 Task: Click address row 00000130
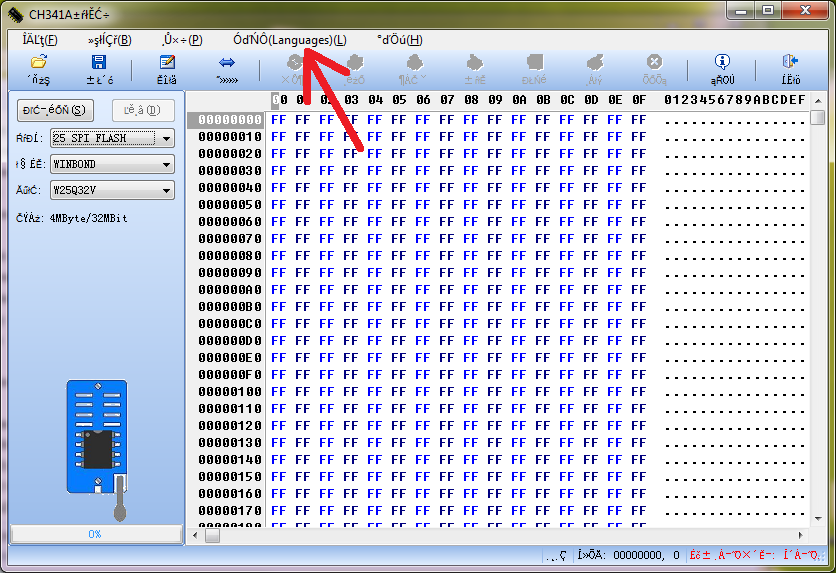coord(230,443)
